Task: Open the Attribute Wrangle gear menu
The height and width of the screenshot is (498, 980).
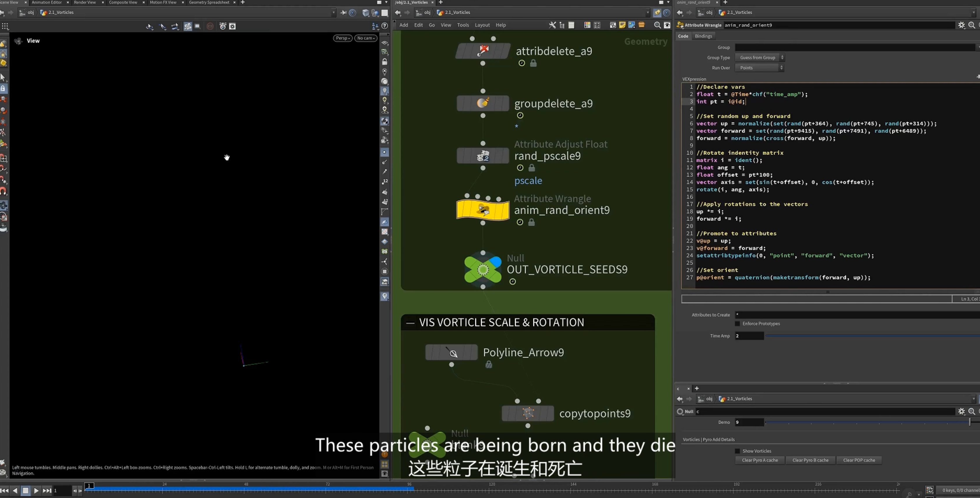Action: coord(961,25)
